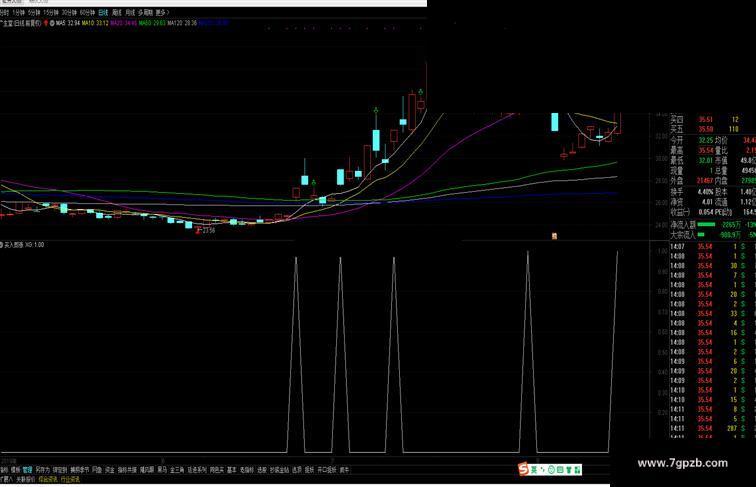
Task: Select 金三角 tab in the bottom indicator bar
Action: point(177,470)
